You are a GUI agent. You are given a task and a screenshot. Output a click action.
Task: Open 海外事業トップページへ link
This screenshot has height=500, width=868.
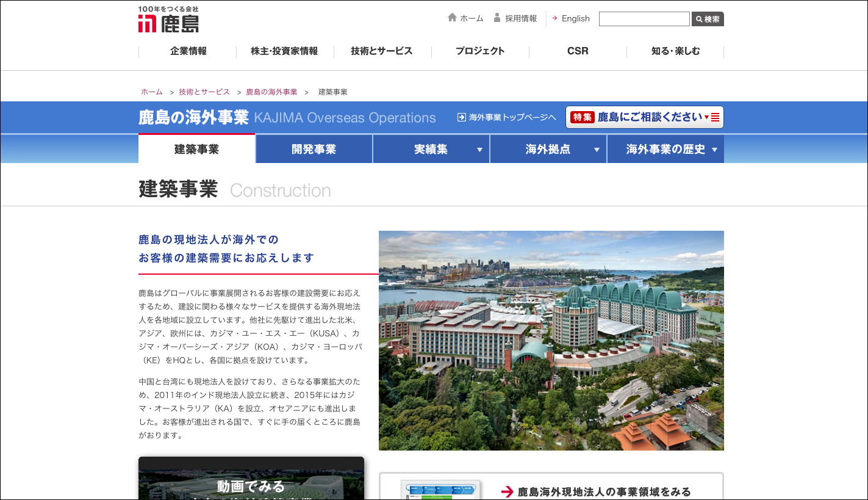coord(512,117)
